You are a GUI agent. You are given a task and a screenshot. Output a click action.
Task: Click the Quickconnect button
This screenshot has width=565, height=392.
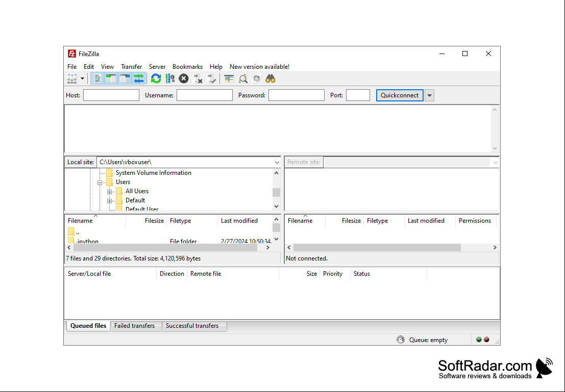400,95
